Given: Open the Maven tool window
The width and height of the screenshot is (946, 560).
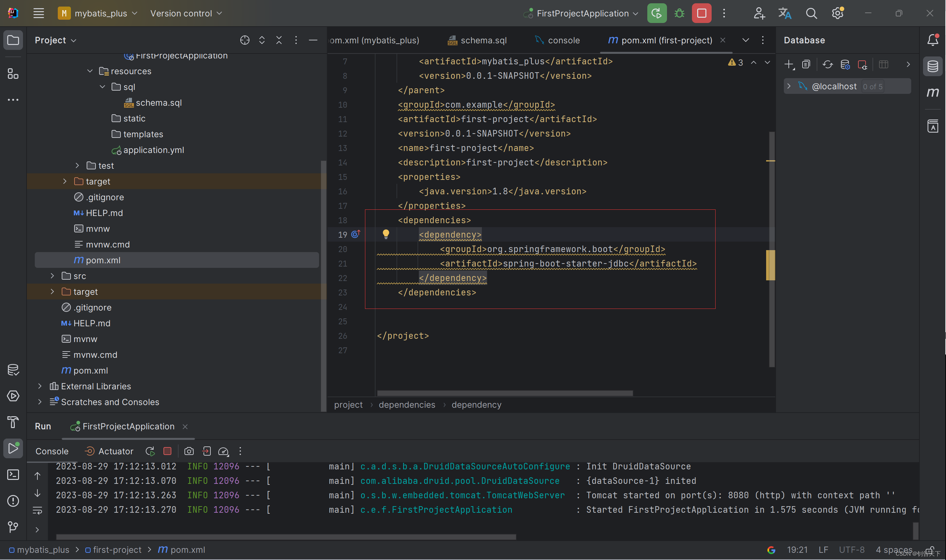Looking at the screenshot, I should pyautogui.click(x=933, y=93).
